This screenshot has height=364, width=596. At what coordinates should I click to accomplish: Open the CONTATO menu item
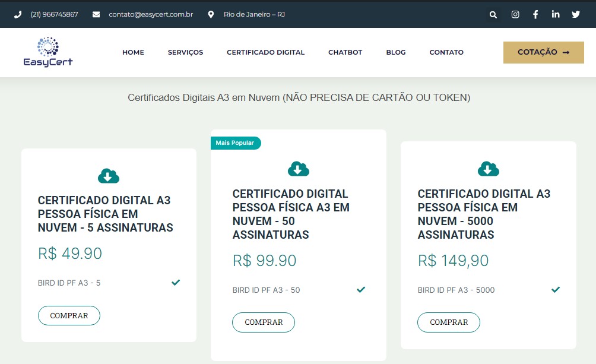446,52
